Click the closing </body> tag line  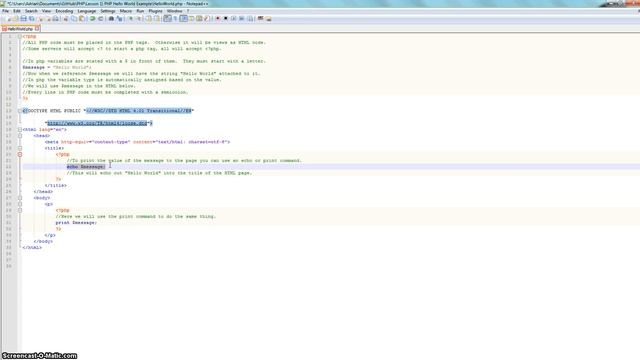[43, 241]
